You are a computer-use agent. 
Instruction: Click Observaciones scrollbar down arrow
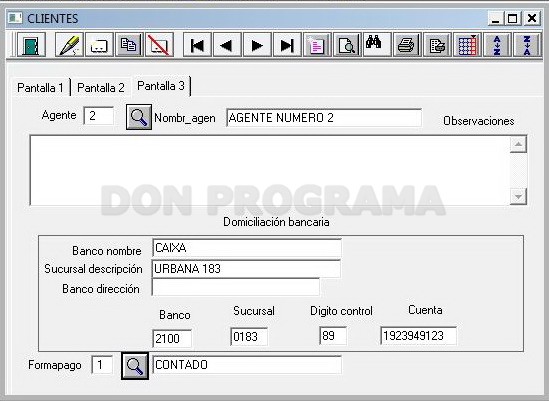click(x=518, y=196)
